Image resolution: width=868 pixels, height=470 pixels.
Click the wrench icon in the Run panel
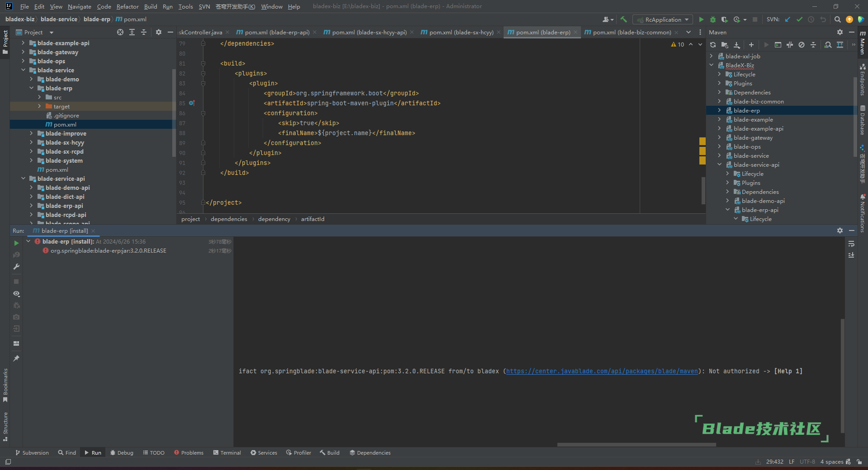(16, 267)
